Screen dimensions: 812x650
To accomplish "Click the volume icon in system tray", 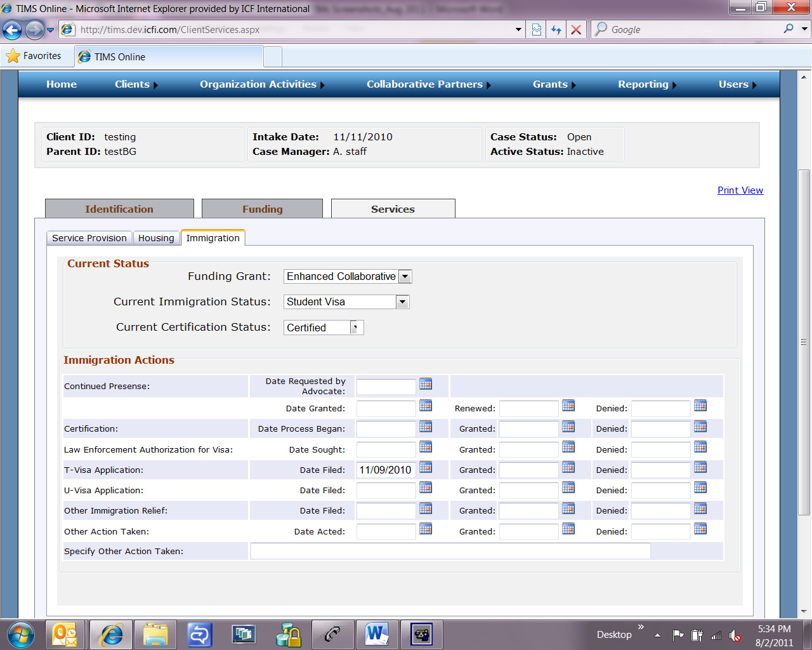I will [735, 635].
